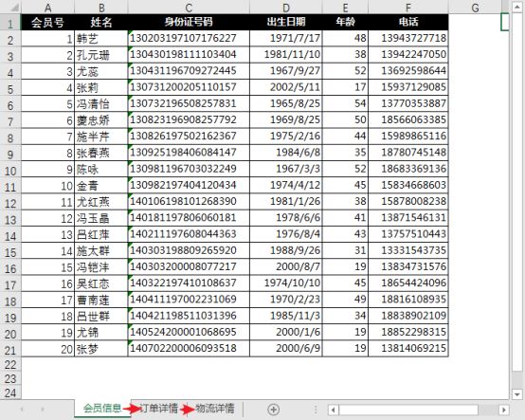The image size is (525, 420).
Task: Select name cell 韩艺
Action: point(100,39)
